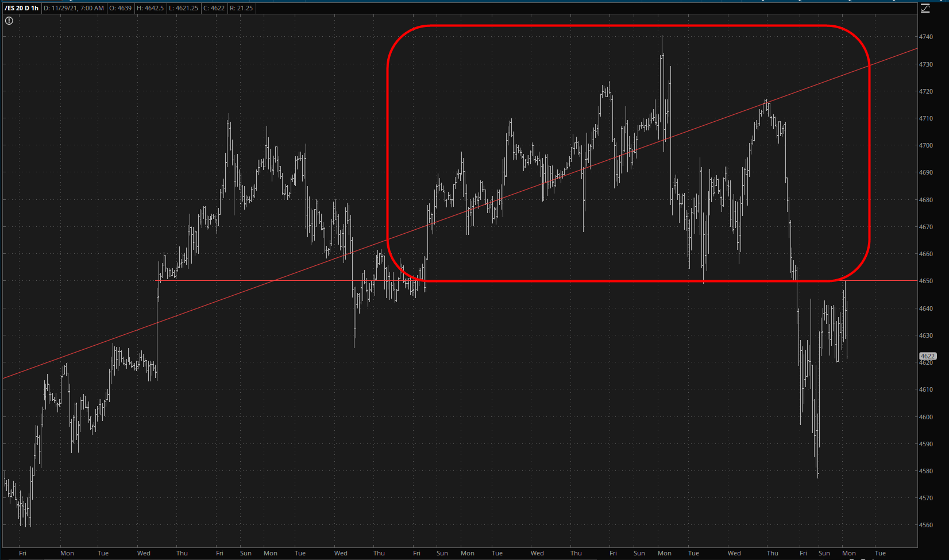Click the 4700 label on price axis

coord(925,145)
